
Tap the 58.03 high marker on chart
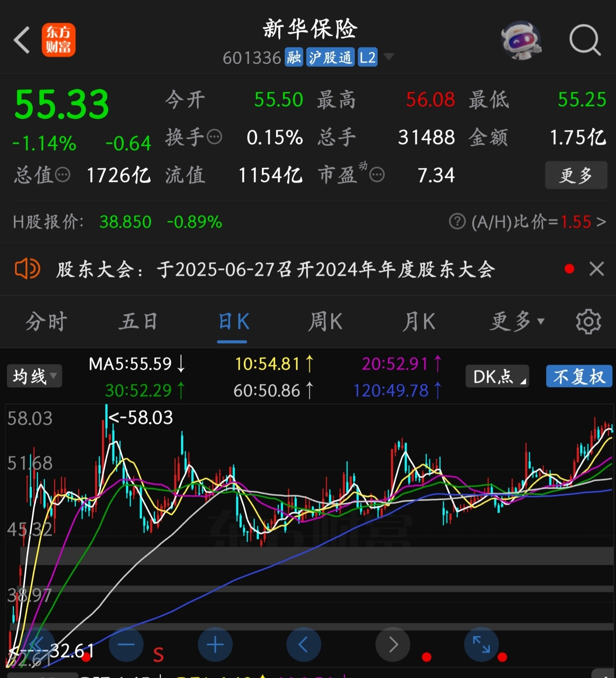141,417
